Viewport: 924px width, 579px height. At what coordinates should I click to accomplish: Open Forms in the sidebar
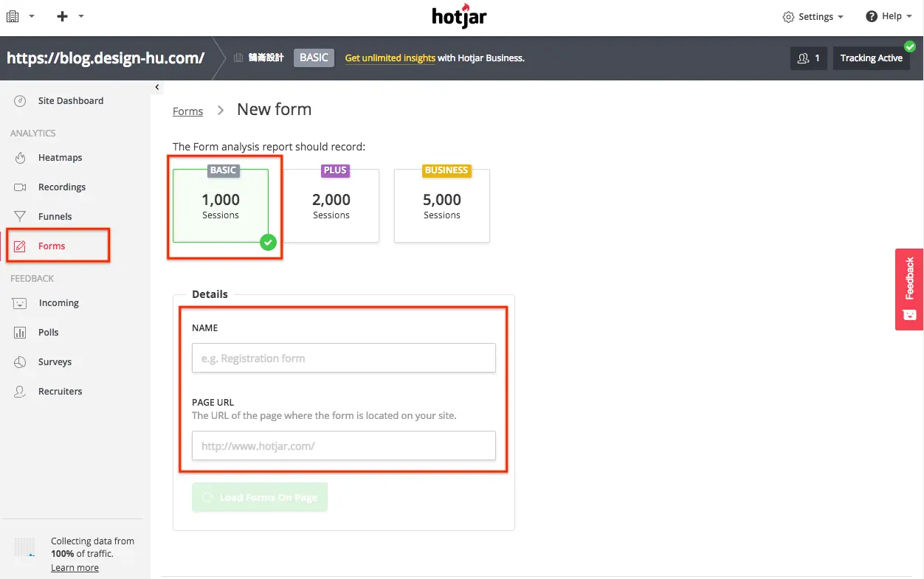[52, 246]
